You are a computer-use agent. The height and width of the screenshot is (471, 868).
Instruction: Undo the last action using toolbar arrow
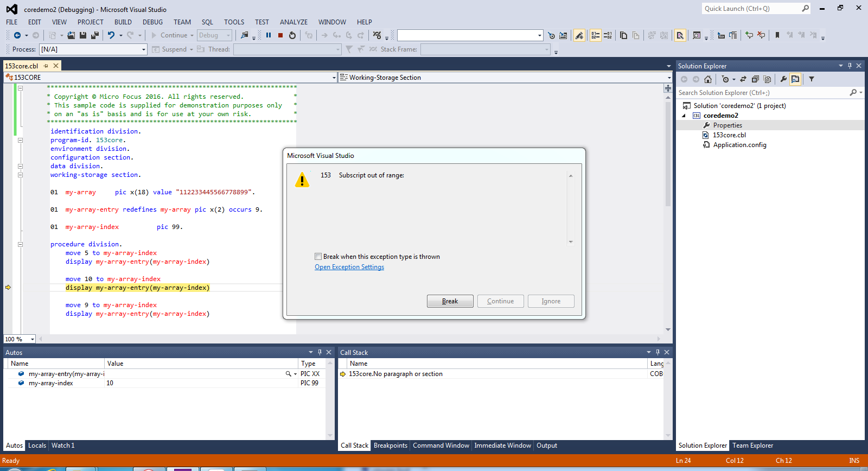pos(111,35)
